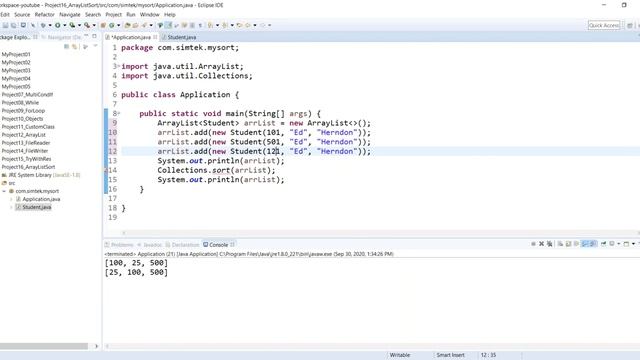Click the Writable status bar entry
Viewport: 640px width, 360px height.
[x=400, y=355]
